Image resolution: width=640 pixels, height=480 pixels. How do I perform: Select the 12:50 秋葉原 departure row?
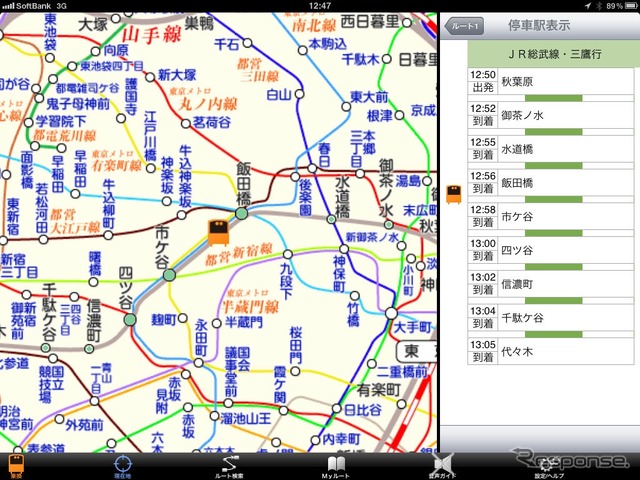point(551,82)
